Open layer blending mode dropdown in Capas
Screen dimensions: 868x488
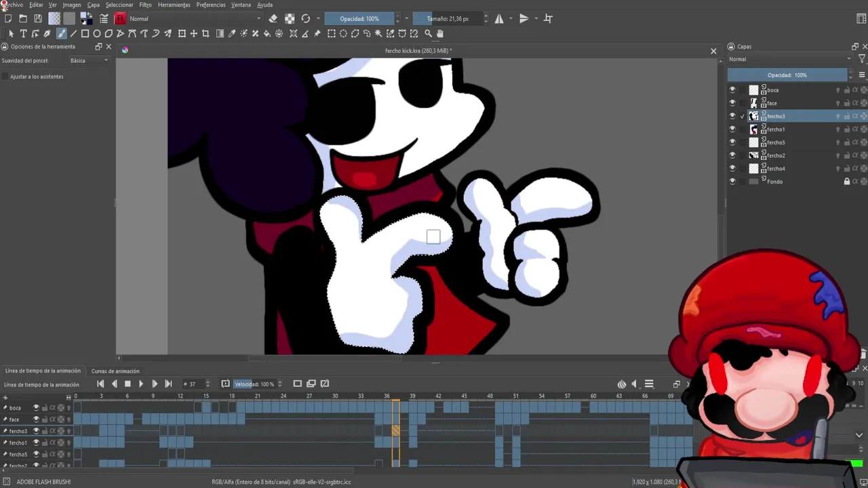pos(791,59)
